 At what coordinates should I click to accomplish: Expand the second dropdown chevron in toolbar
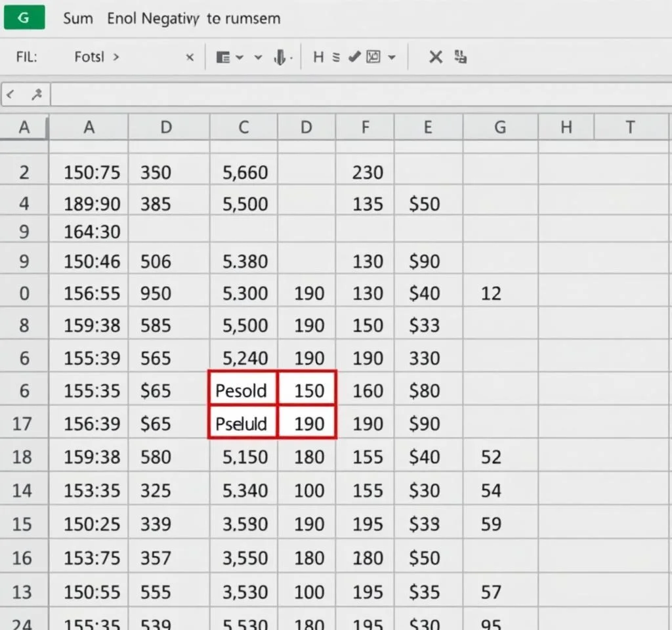pyautogui.click(x=259, y=58)
